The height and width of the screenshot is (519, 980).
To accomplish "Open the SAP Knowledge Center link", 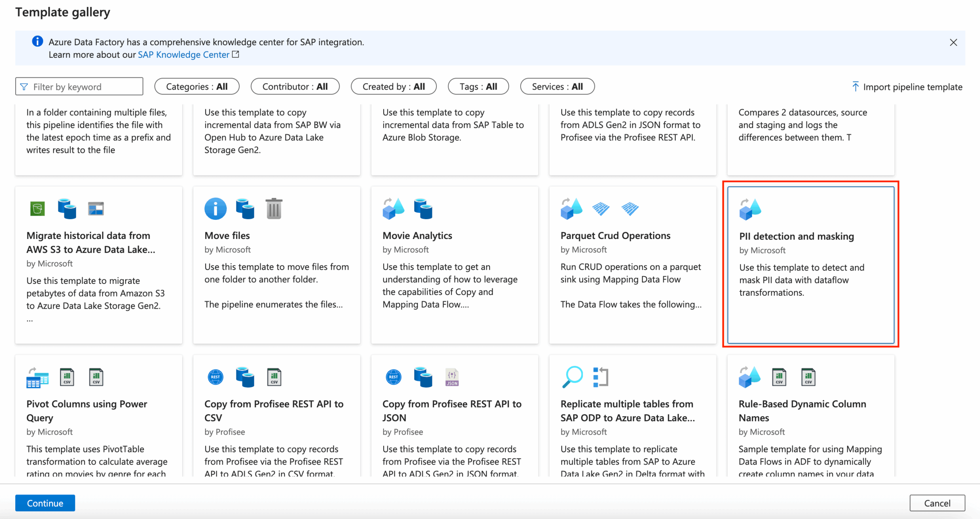I will [x=183, y=54].
